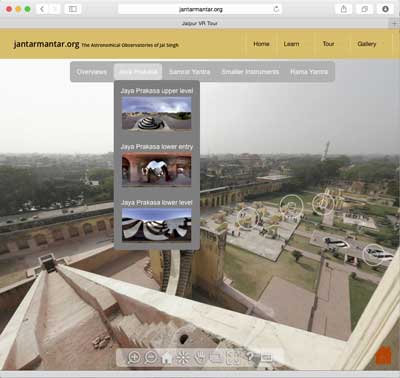Click the jantarmantar.org address field
Screen dimensions: 400x378
pos(200,9)
